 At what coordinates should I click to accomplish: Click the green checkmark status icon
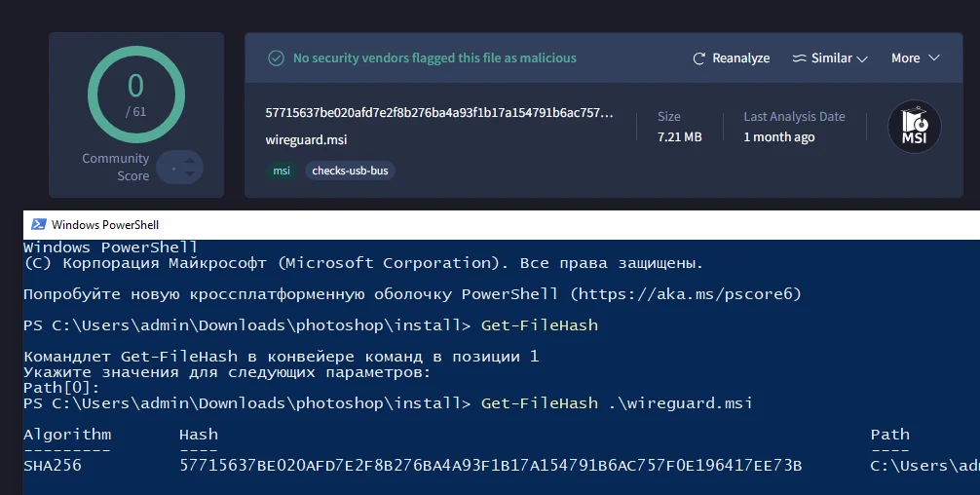tap(277, 58)
